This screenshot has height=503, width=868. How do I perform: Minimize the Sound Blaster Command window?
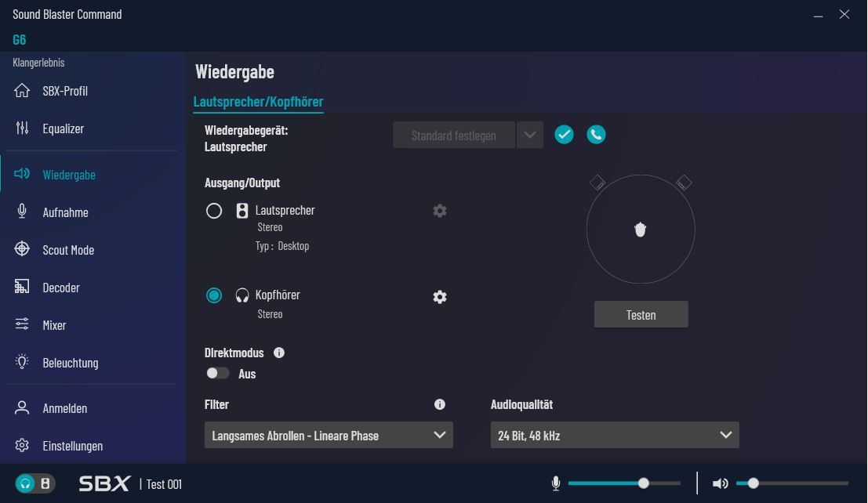[818, 15]
